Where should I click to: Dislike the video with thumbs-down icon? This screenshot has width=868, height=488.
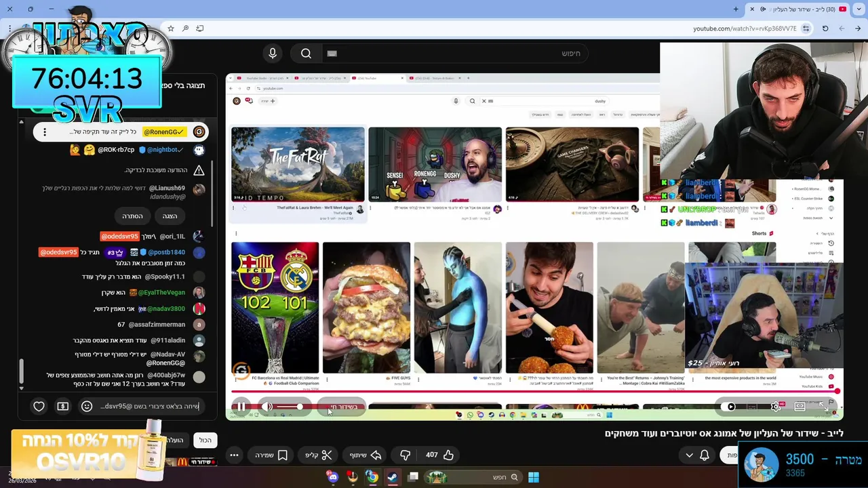(405, 455)
